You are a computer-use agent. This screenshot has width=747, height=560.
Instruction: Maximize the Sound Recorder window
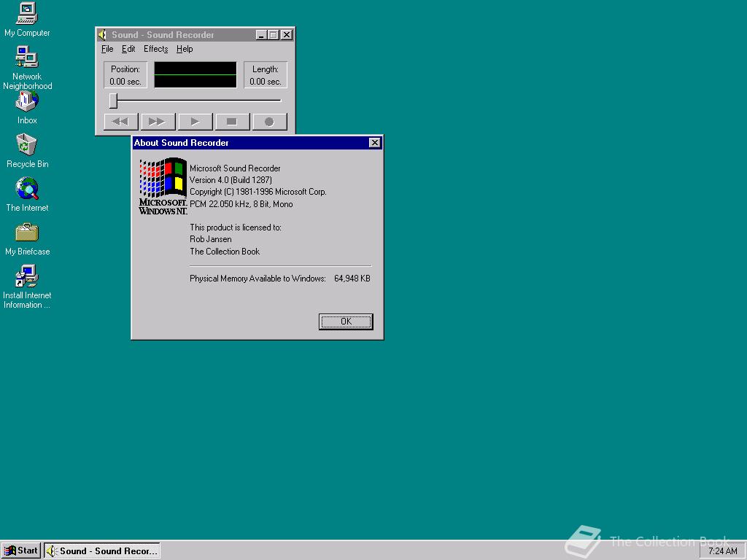click(x=273, y=35)
